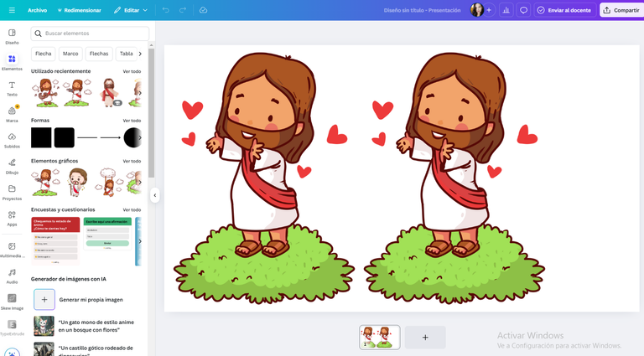This screenshot has width=644, height=356.
Task: Open the Skew Image app
Action: [12, 302]
